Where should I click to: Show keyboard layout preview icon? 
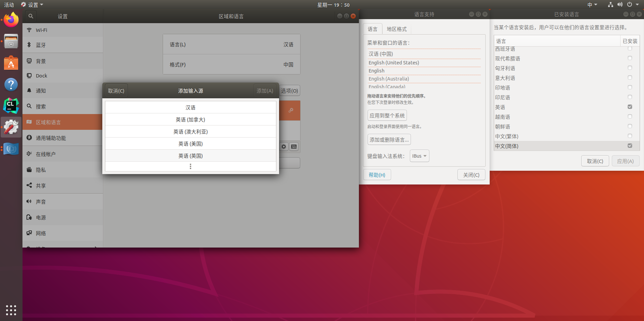[294, 147]
